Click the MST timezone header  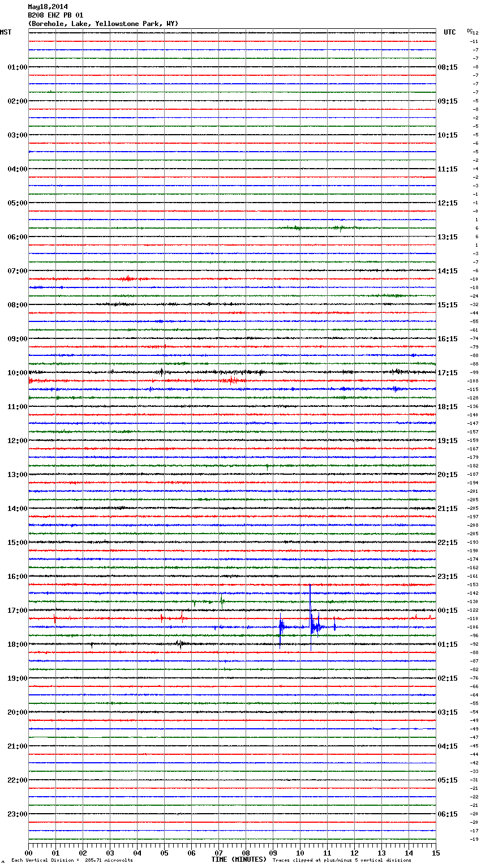(6, 32)
